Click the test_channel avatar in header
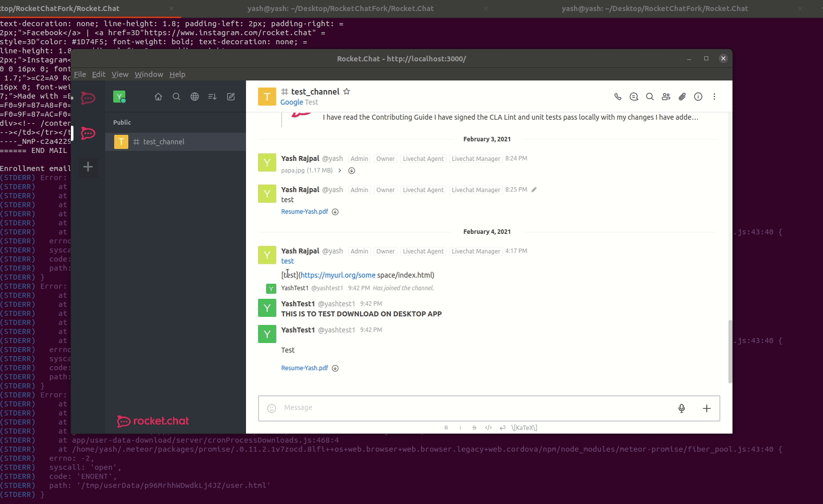Screen dimensions: 823x504 267,97
